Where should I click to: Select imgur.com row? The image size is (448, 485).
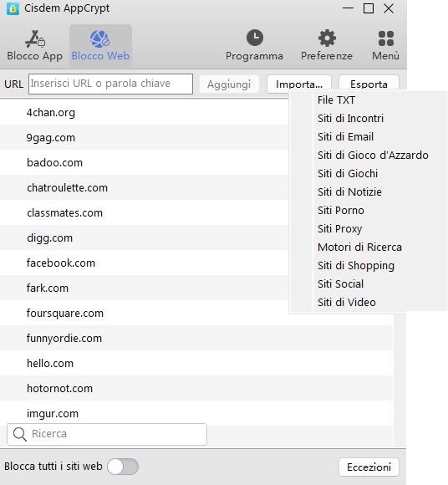point(196,413)
